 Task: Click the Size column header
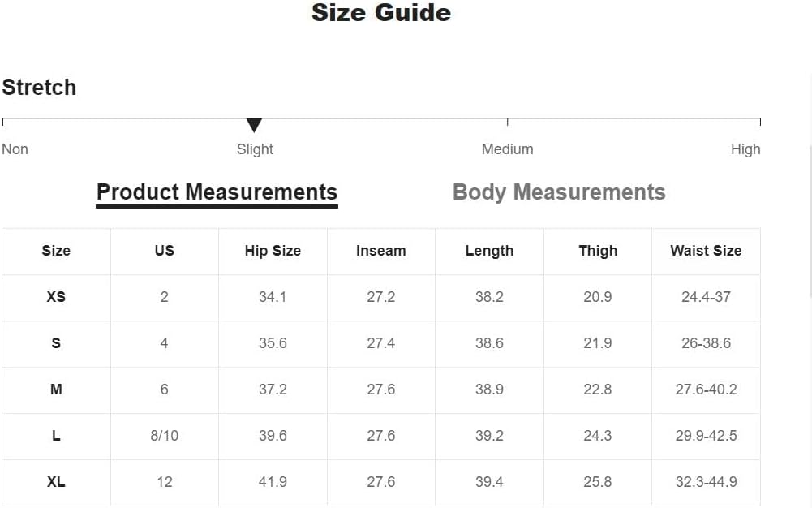click(56, 251)
